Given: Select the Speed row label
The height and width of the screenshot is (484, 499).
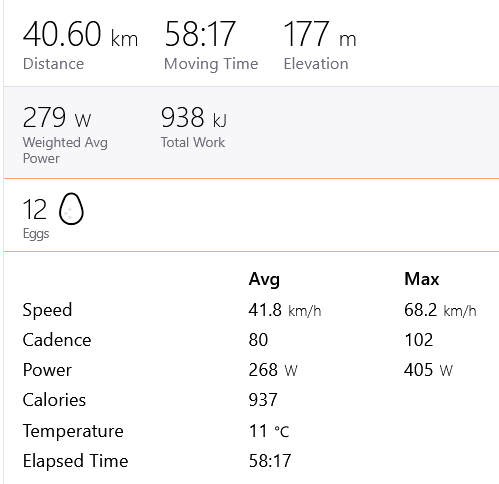Looking at the screenshot, I should click(47, 310).
